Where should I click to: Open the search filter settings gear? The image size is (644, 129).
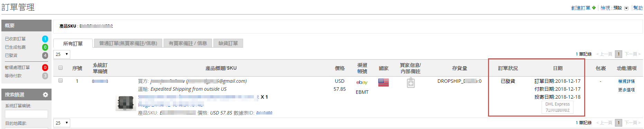[x=45, y=95]
